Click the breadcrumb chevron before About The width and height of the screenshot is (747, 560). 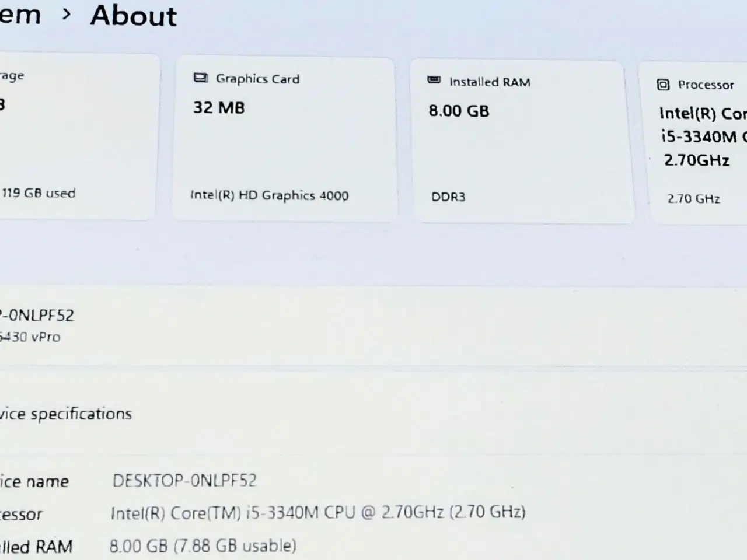pos(67,15)
